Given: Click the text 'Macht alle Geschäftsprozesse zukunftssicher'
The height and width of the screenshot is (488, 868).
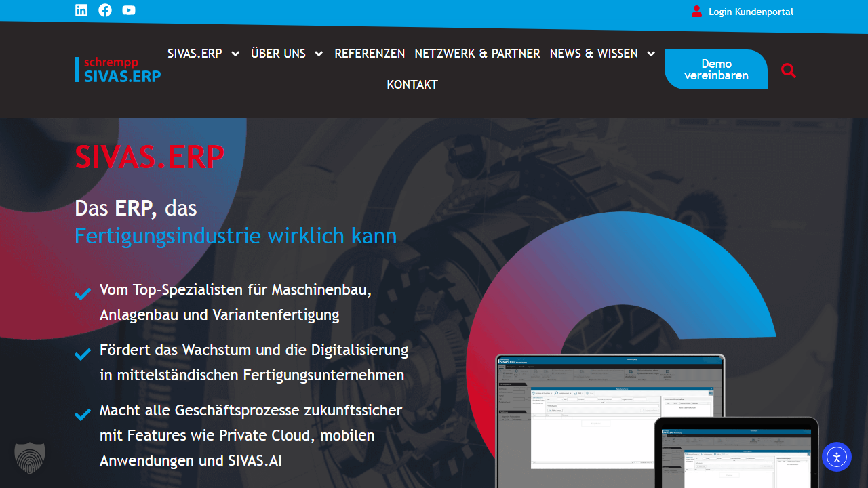Looking at the screenshot, I should pos(251,410).
